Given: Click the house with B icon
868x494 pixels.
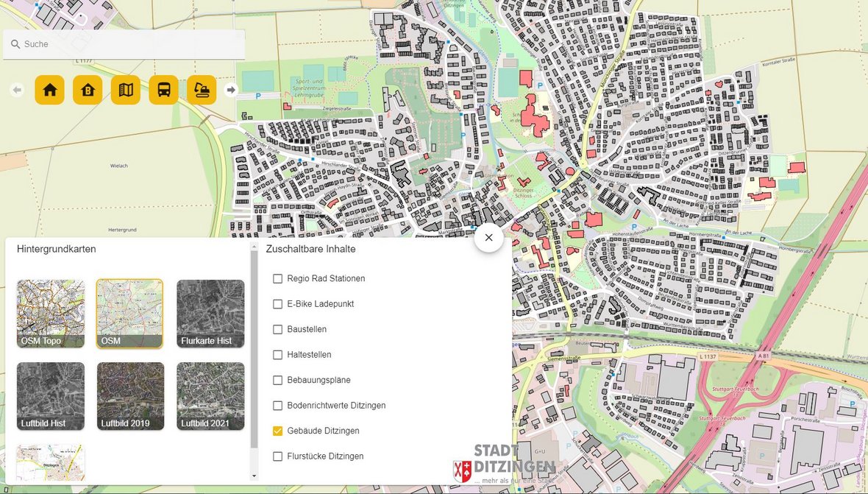Looking at the screenshot, I should tap(88, 90).
